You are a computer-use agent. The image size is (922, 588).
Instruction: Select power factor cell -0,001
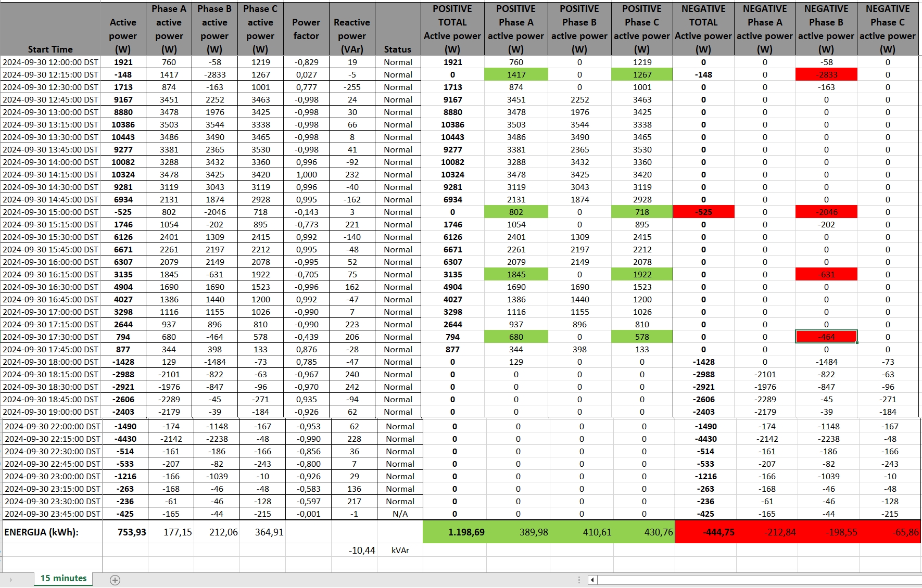[308, 514]
